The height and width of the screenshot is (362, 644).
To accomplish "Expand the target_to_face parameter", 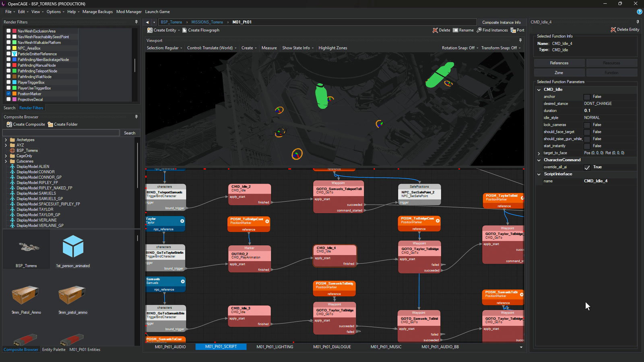I will click(539, 153).
